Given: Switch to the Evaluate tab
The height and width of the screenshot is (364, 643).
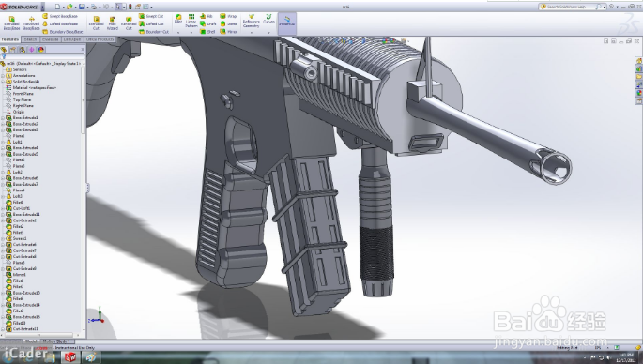Looking at the screenshot, I should 50,39.
